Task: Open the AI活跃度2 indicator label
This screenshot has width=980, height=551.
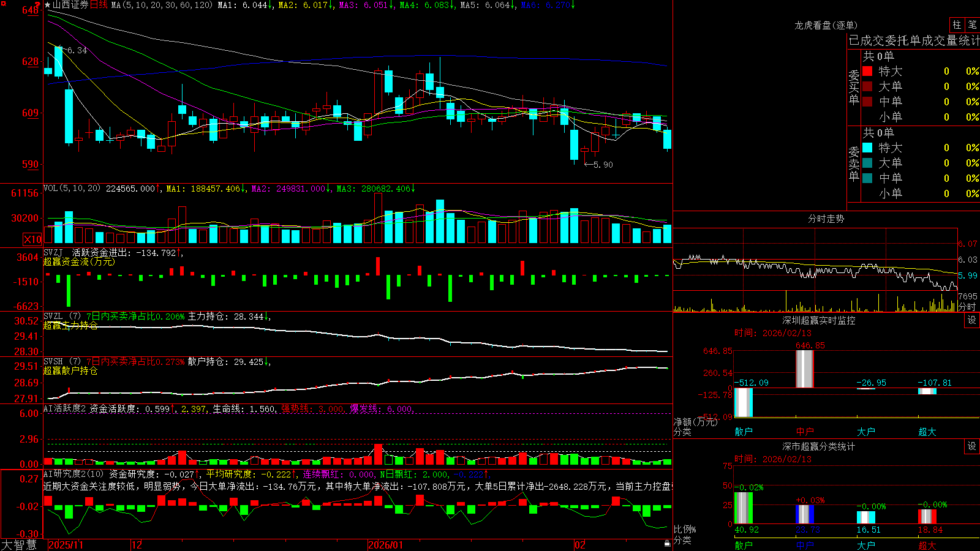Action: 65,409
